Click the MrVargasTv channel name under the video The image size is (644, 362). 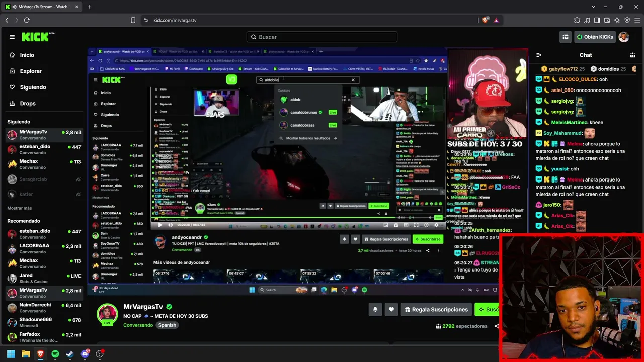[143, 307]
